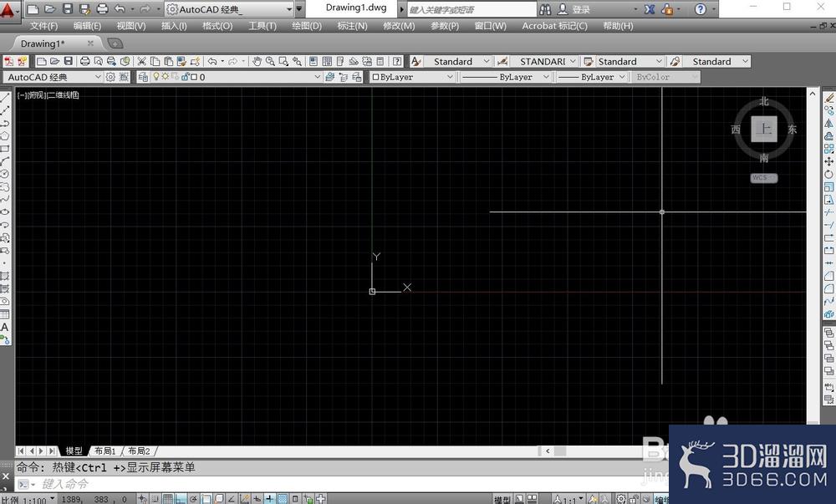Toggle layer 0 on/off lightbulb
The height and width of the screenshot is (504, 836).
[x=156, y=77]
